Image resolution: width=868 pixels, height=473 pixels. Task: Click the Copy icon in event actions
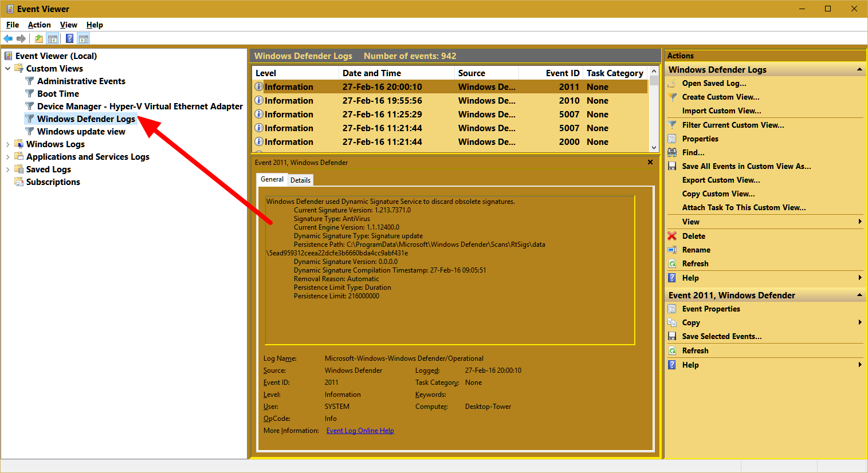pos(672,322)
